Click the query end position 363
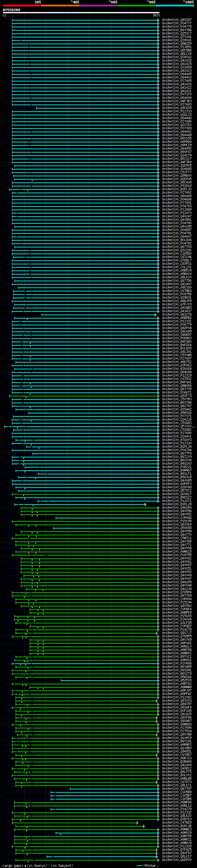The width and height of the screenshot is (197, 868). pos(155,15)
